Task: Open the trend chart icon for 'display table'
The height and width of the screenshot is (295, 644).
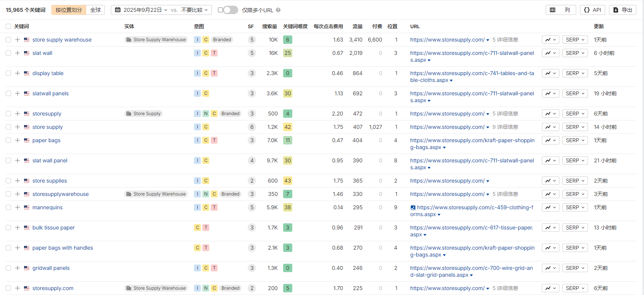Action: point(551,73)
